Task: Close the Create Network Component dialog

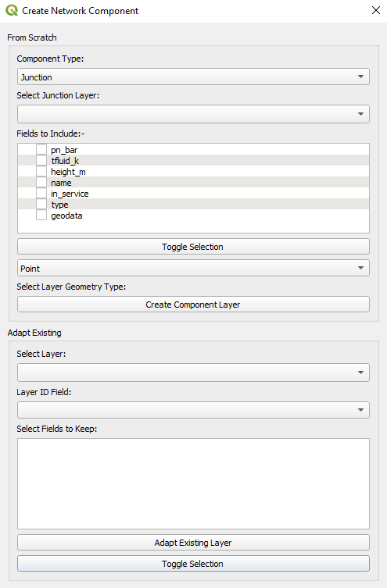Action: [x=376, y=10]
